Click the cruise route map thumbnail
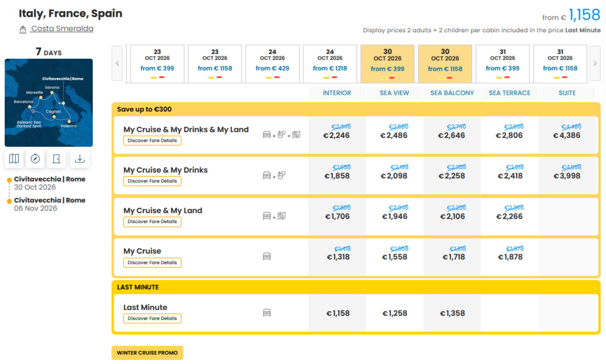The height and width of the screenshot is (364, 606). 49,103
